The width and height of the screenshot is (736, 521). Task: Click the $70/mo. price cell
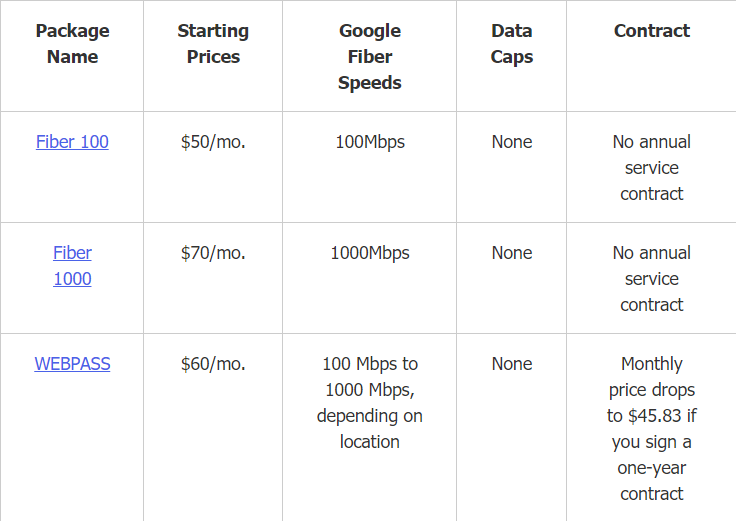tap(213, 253)
